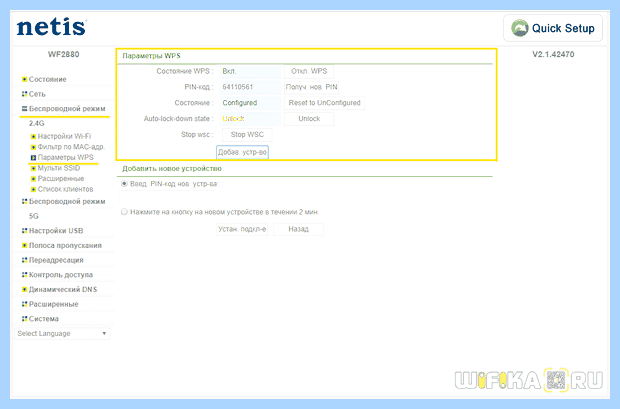Click the Unlock button

tap(309, 119)
